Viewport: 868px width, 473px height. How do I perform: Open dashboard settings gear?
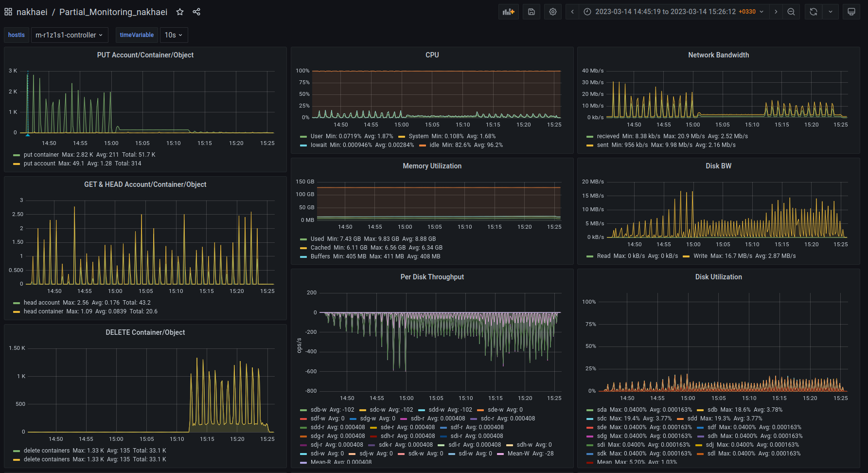coord(553,12)
